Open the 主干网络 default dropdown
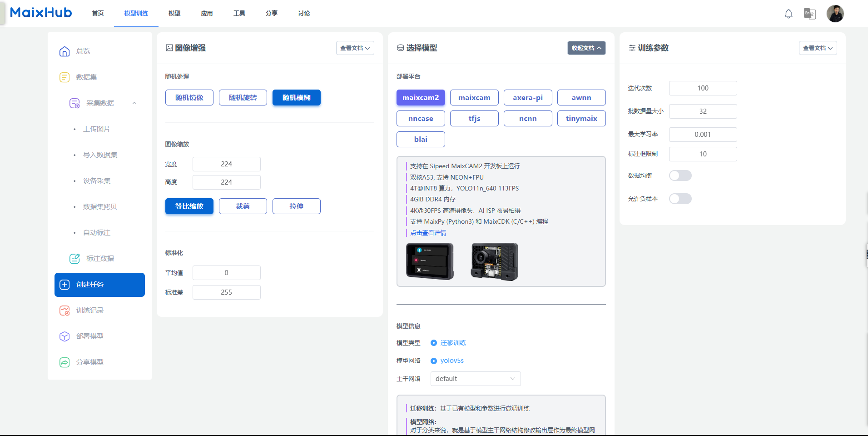The width and height of the screenshot is (868, 436). click(476, 379)
